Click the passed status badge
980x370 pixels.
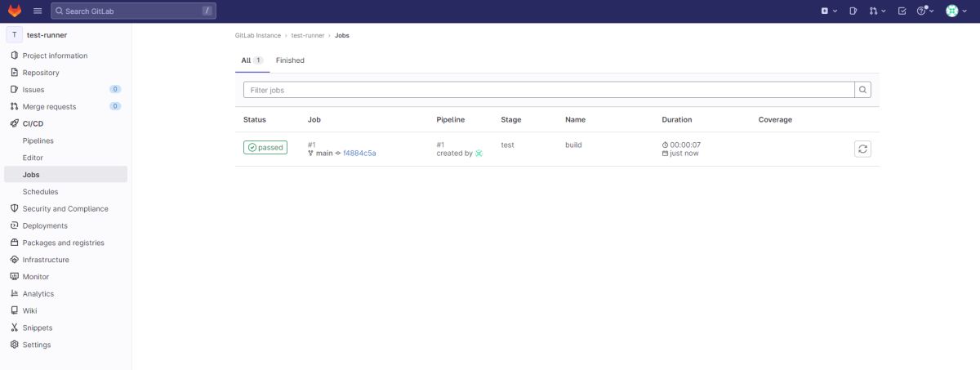coord(265,148)
